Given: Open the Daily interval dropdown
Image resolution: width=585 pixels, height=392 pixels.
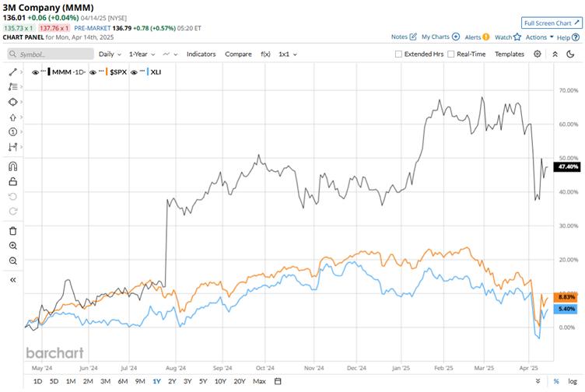Looking at the screenshot, I should pyautogui.click(x=110, y=54).
